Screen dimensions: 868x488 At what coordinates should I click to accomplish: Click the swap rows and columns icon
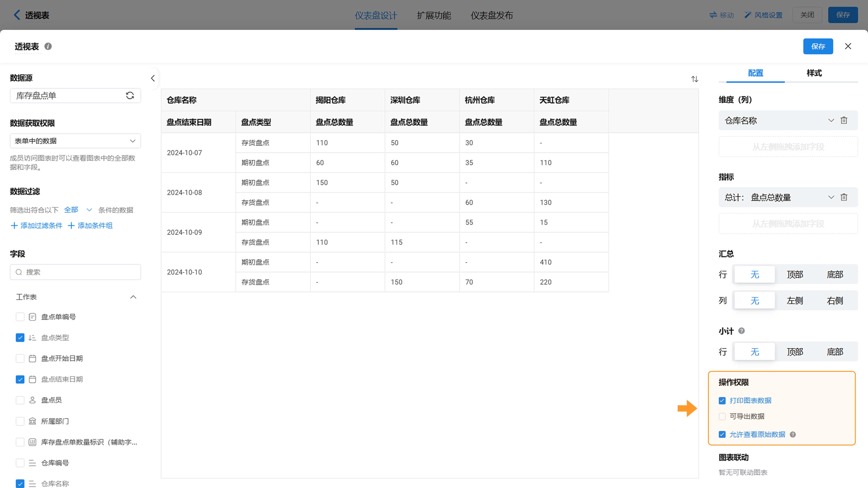point(694,79)
